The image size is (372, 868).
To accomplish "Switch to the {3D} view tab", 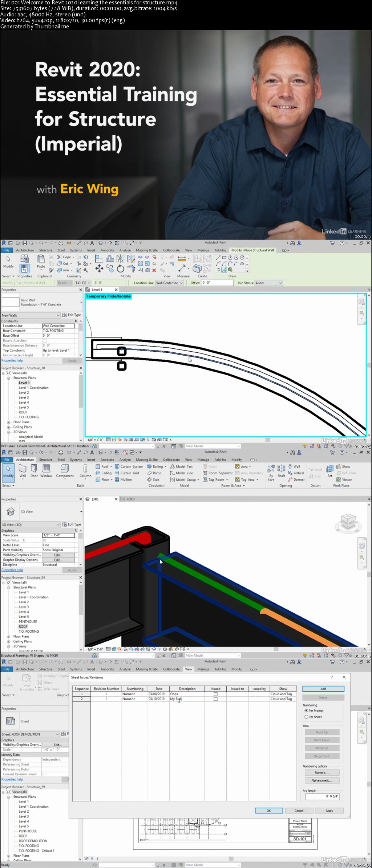I will (95, 499).
